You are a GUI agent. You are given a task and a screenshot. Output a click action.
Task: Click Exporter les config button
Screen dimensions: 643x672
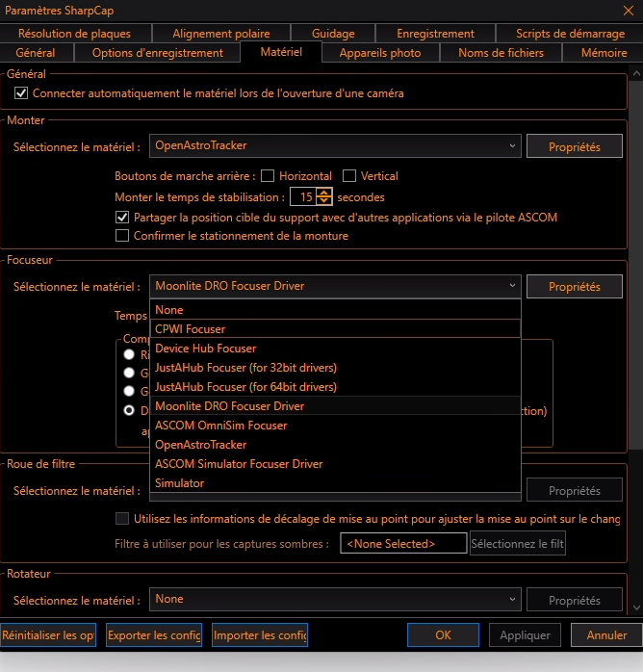click(154, 634)
